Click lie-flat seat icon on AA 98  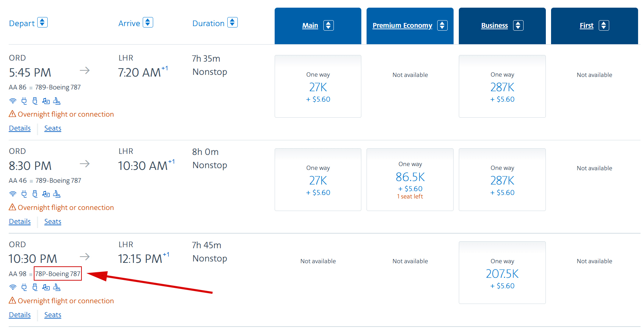[x=57, y=287]
